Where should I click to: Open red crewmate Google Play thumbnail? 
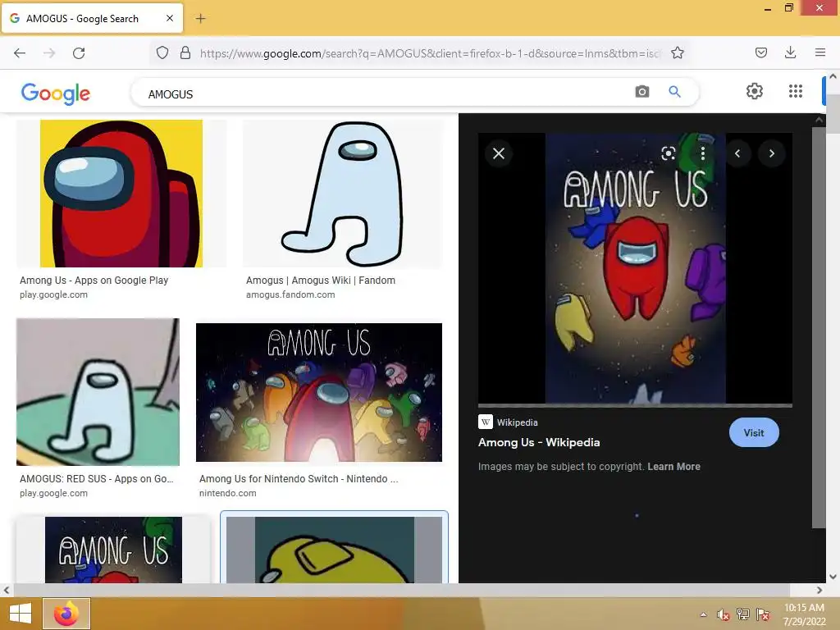(121, 194)
